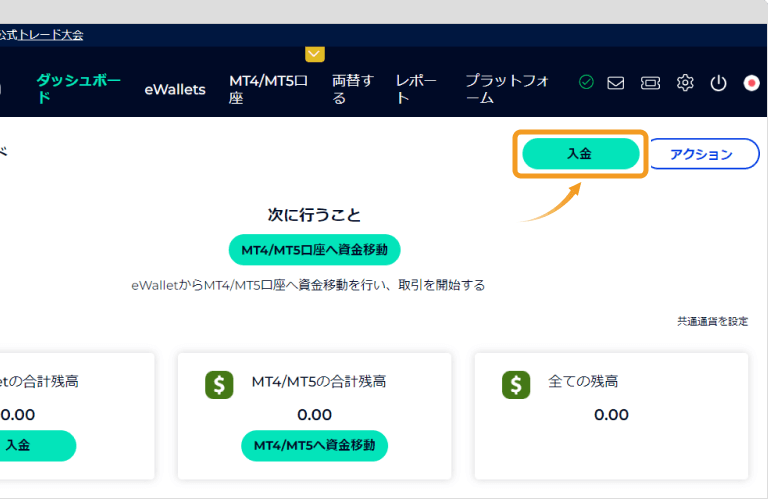Expand the yellow chevron banner toggle

[x=315, y=54]
